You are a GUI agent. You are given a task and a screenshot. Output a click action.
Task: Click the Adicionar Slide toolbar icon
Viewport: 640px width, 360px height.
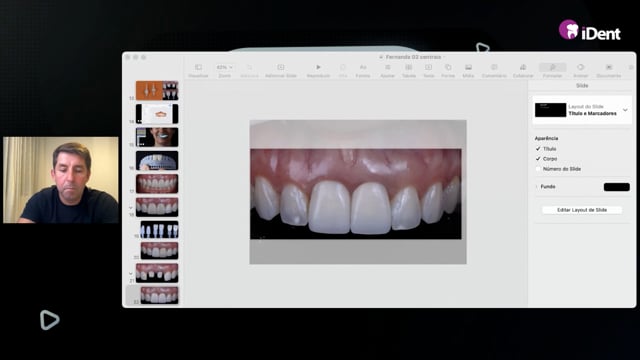click(281, 67)
